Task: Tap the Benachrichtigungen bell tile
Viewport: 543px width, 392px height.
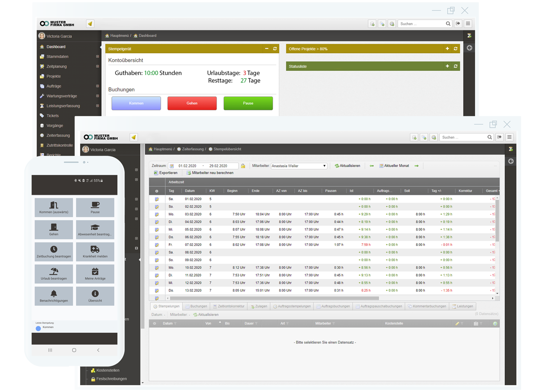Action: tap(54, 296)
